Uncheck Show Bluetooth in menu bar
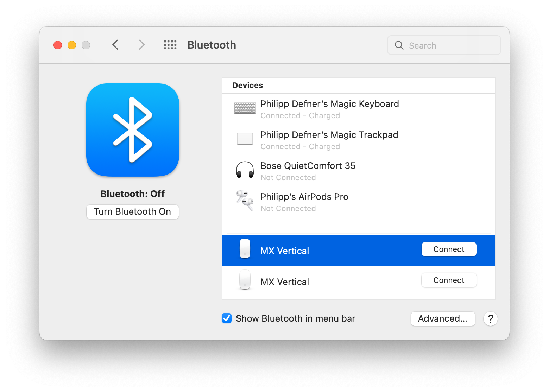This screenshot has height=392, width=549. click(x=227, y=318)
